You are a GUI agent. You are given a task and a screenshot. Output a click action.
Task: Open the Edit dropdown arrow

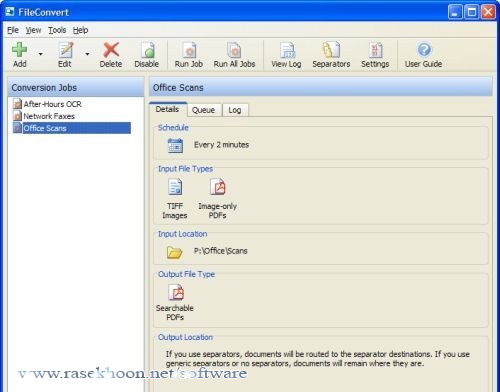coord(87,54)
